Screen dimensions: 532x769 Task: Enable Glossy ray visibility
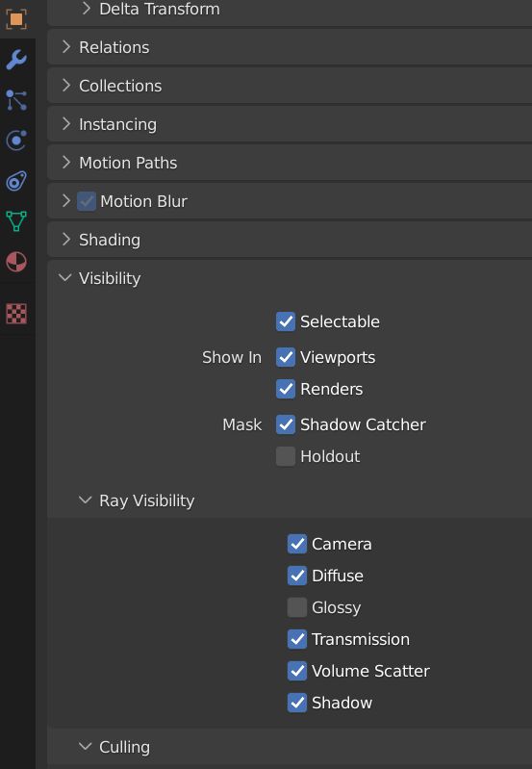coord(297,607)
